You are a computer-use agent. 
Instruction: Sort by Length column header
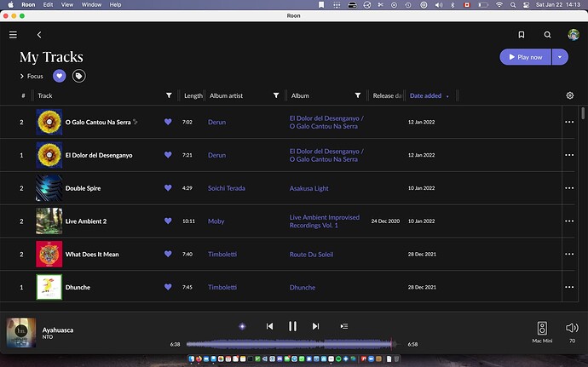tap(193, 95)
